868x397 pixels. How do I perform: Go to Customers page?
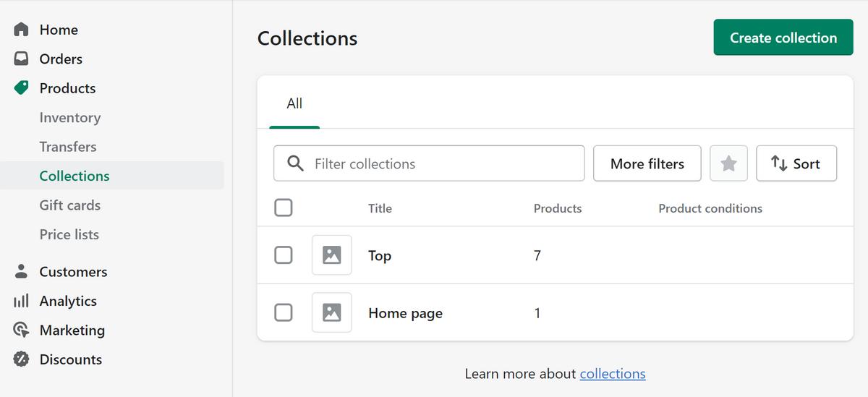point(73,272)
